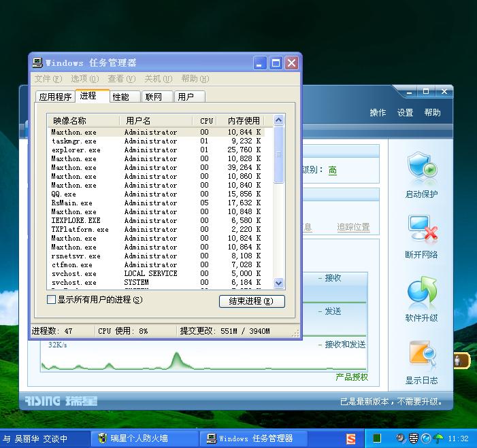
Task: Click the 产品授权 link
Action: pos(352,377)
